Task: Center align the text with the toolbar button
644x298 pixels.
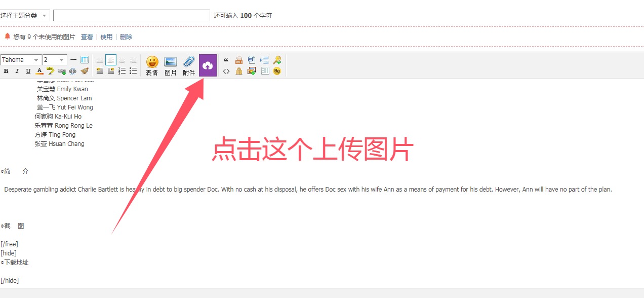Action: [x=122, y=60]
